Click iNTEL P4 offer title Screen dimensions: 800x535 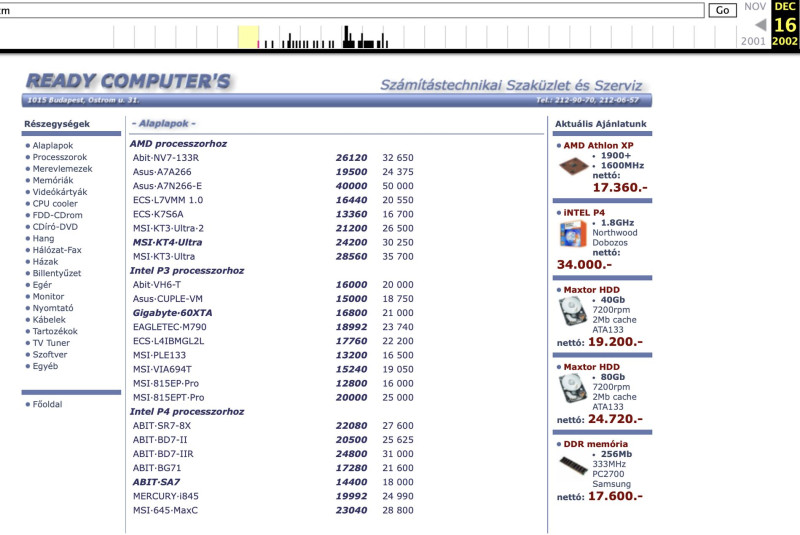584,213
